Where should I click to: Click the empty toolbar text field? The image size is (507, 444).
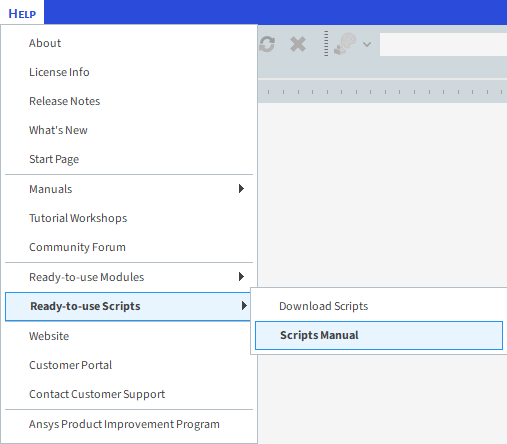tap(443, 44)
